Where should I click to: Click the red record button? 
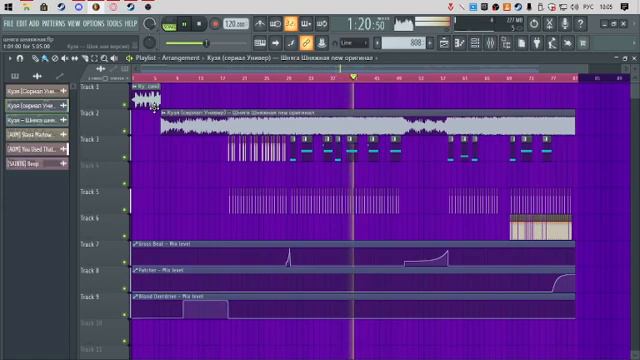pos(215,24)
